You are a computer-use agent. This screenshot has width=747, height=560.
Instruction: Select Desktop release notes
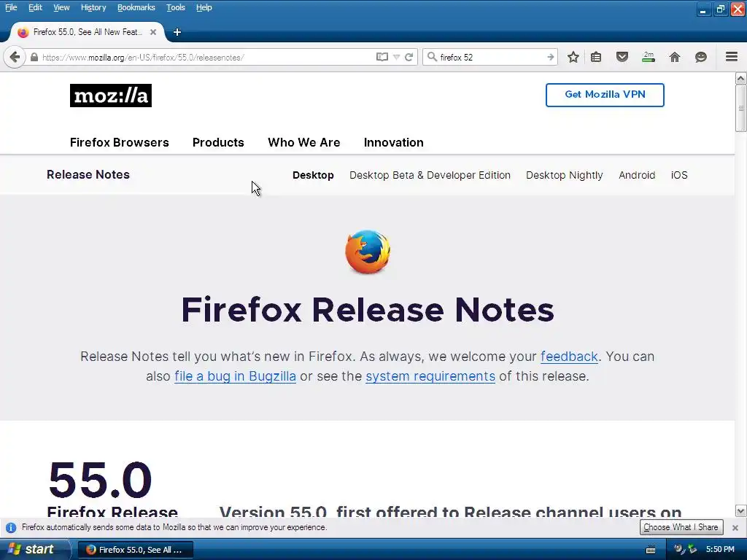[313, 175]
